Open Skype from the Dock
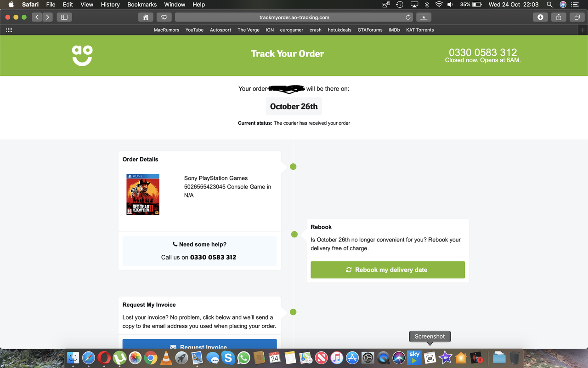This screenshot has height=368, width=588. [x=228, y=357]
